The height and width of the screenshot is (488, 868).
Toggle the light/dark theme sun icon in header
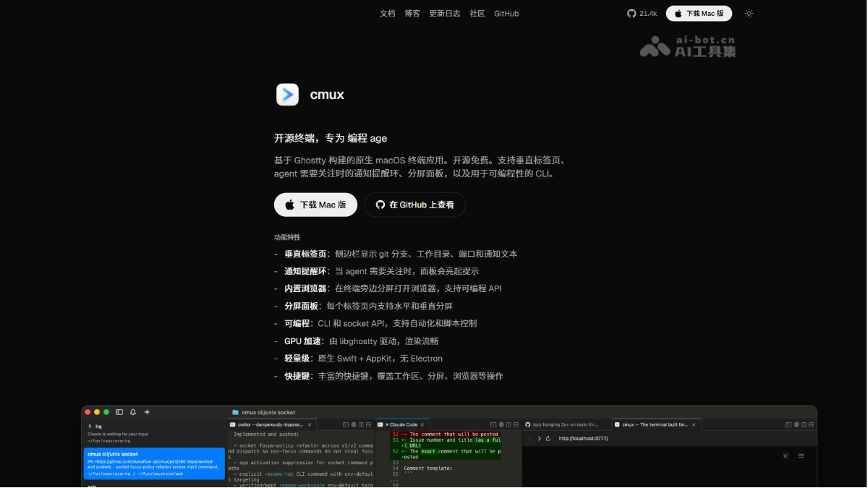(x=749, y=13)
